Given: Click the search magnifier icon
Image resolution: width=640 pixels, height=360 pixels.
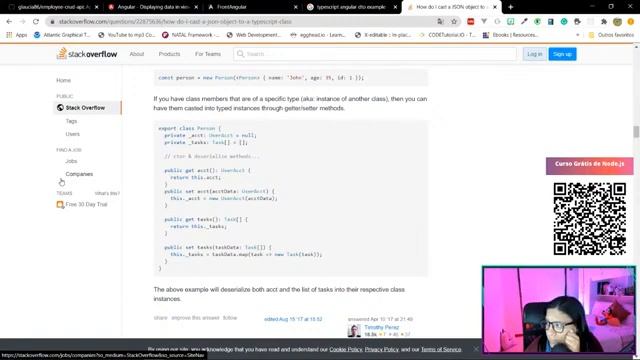Looking at the screenshot, I should 240,54.
